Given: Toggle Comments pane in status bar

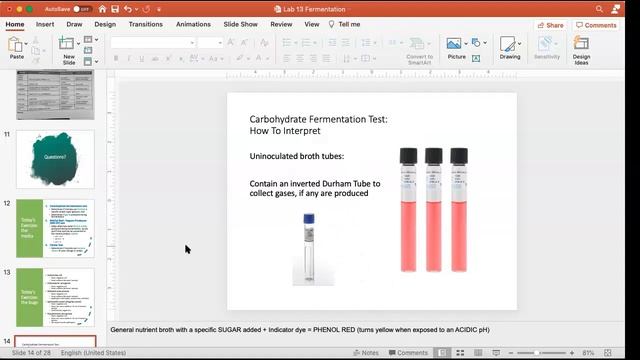Looking at the screenshot, I should tap(408, 353).
